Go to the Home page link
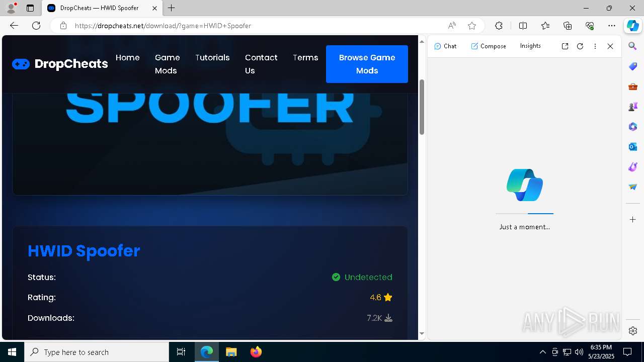Screen dimensions: 644x362 pos(128,58)
